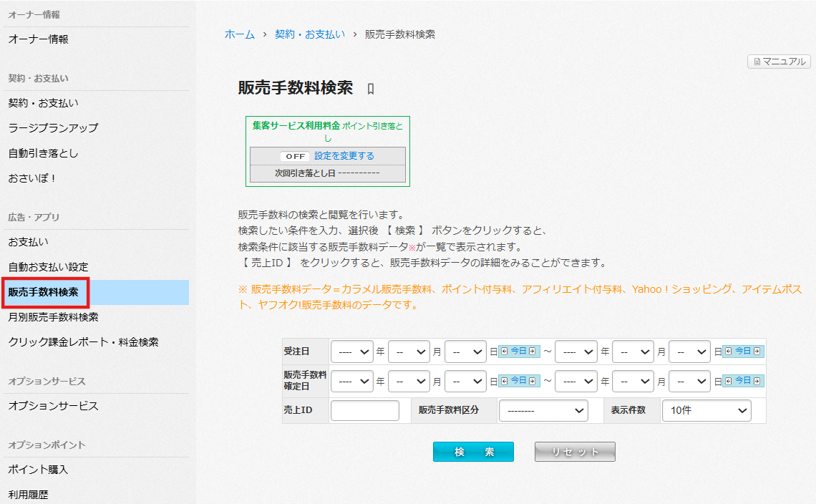This screenshot has height=504, width=816.
Task: Open the 販売手数料確定日 start day dropdown
Action: (x=466, y=381)
